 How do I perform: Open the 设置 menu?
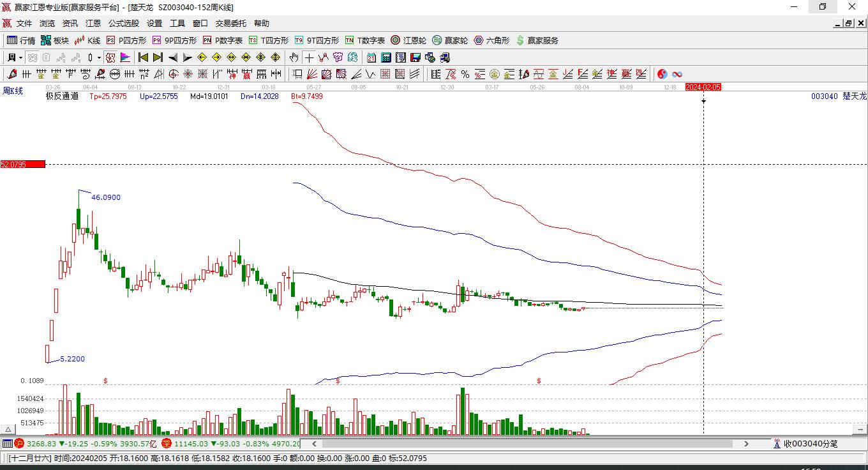click(x=154, y=23)
